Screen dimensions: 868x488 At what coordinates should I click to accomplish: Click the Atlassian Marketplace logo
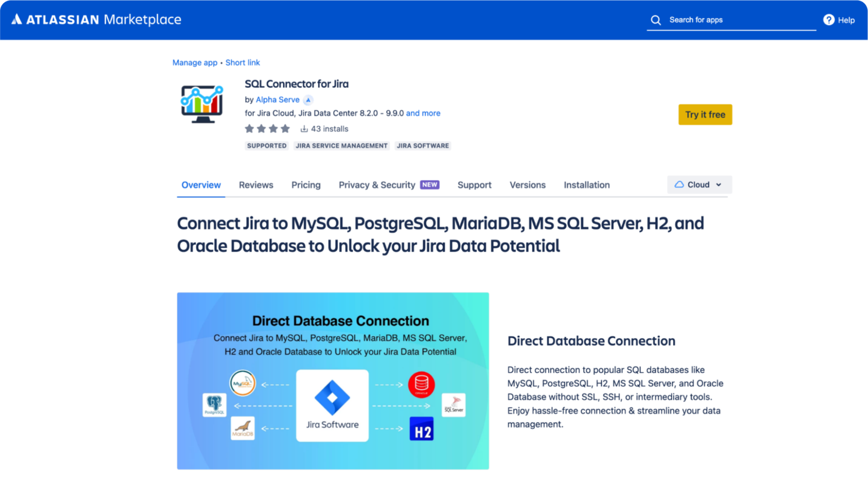click(96, 19)
